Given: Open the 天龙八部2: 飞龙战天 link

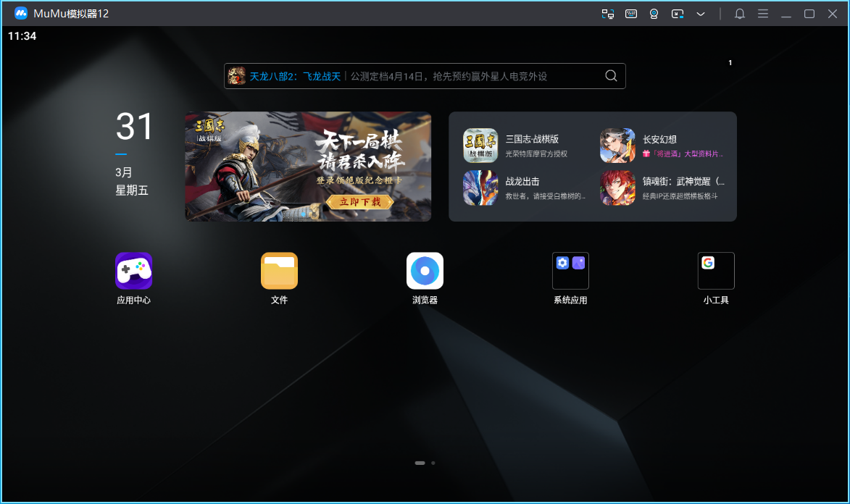Looking at the screenshot, I should click(x=295, y=77).
